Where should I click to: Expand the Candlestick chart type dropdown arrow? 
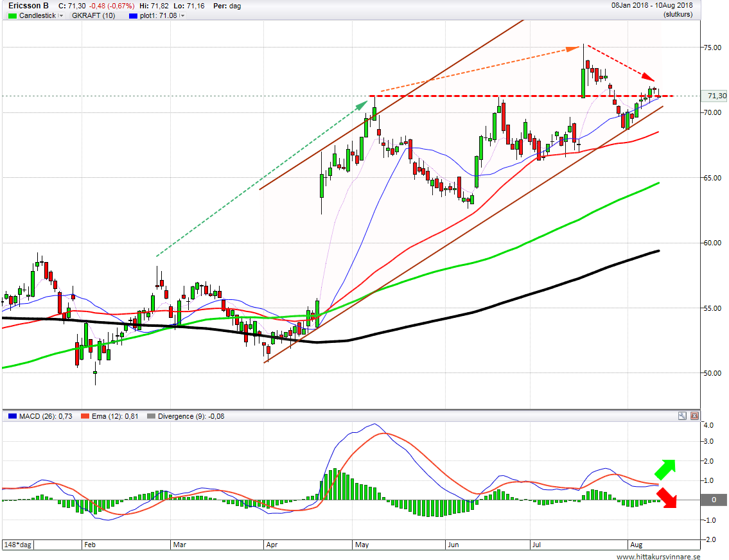click(x=61, y=16)
